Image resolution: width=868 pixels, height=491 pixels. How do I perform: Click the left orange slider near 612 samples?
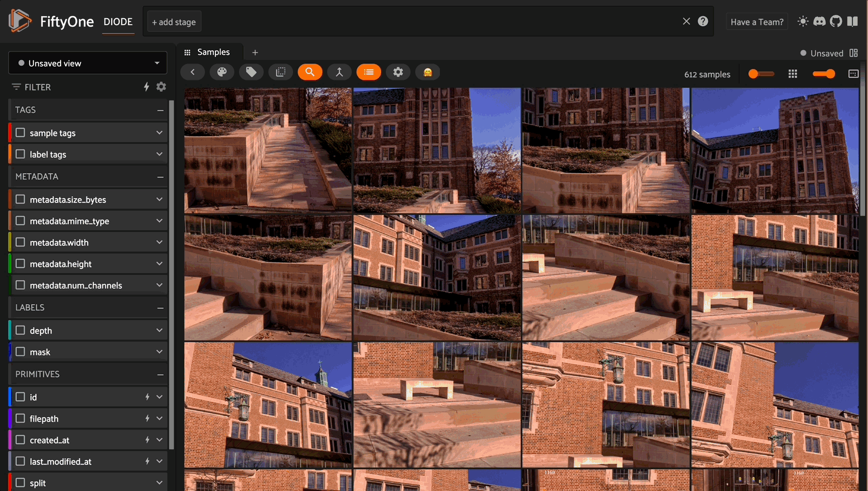tap(761, 74)
